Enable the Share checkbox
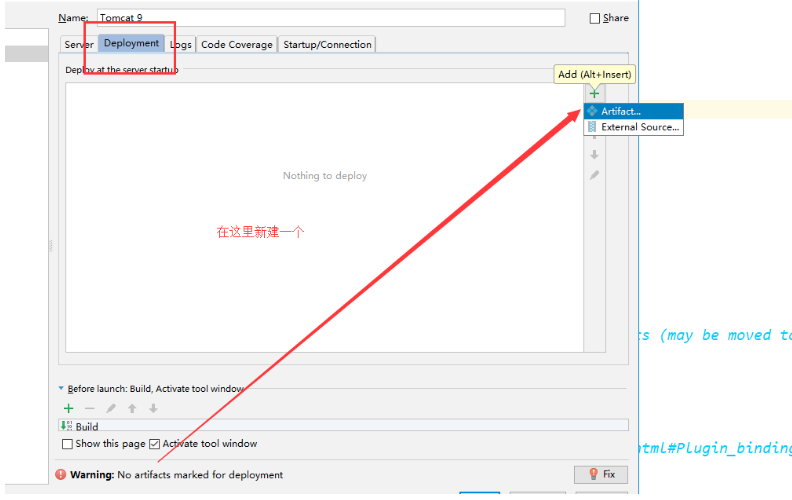The image size is (792, 500). point(595,18)
